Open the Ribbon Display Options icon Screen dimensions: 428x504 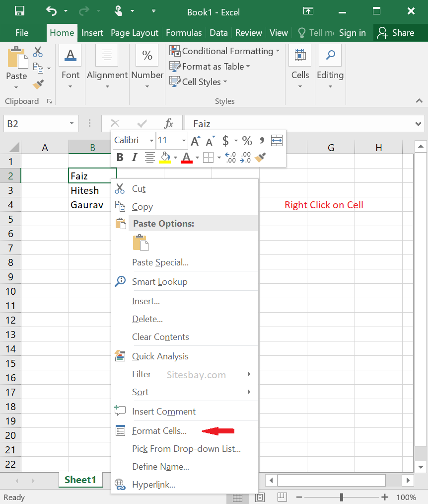(308, 11)
